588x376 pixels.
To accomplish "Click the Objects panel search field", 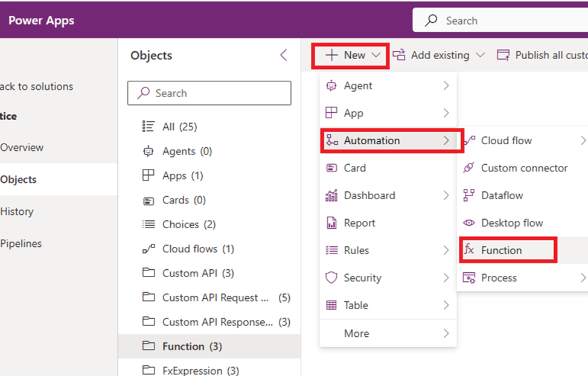I will [x=209, y=94].
